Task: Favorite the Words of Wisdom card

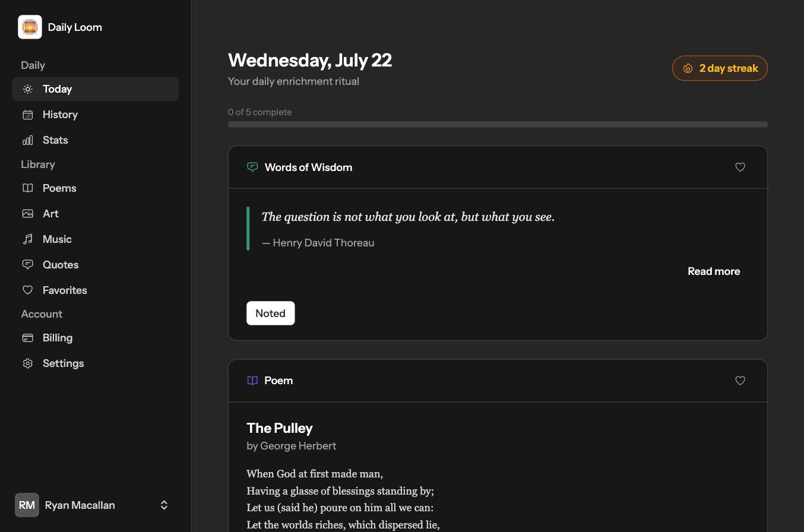Action: [x=740, y=167]
